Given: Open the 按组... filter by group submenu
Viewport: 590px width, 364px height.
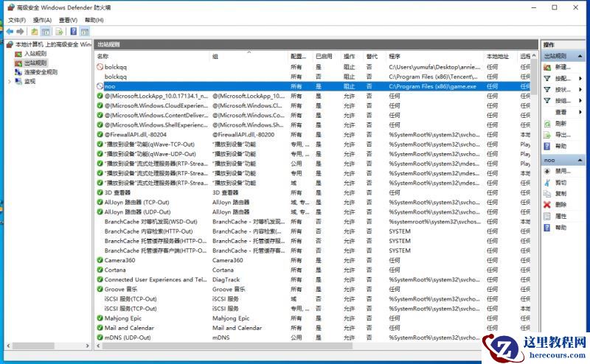Looking at the screenshot, I should [x=563, y=101].
